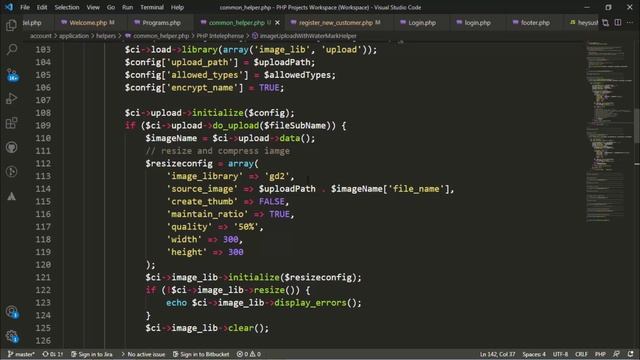Click the 'encrypt_name' string on line 106
The width and height of the screenshot is (640, 360).
click(205, 87)
